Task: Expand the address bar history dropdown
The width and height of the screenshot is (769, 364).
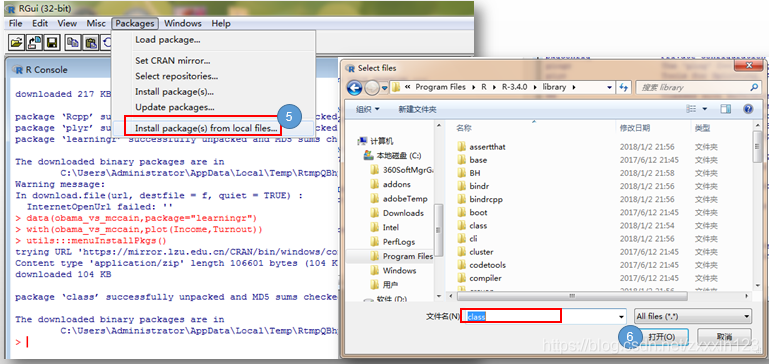Action: pos(610,87)
